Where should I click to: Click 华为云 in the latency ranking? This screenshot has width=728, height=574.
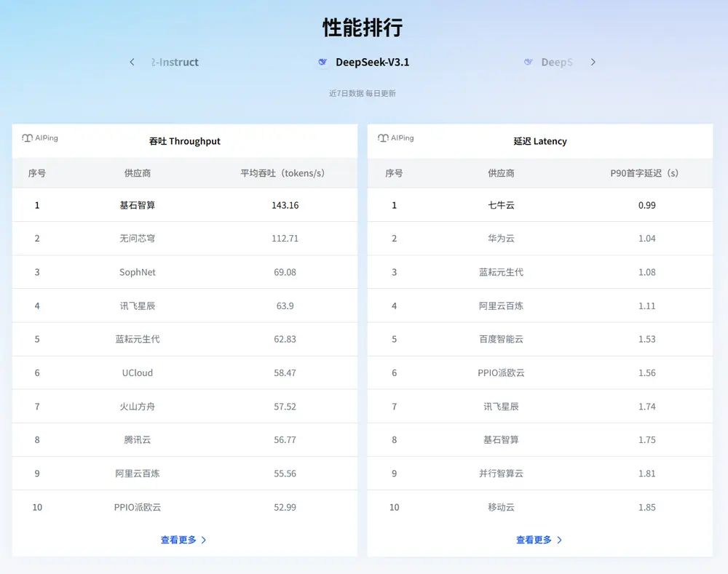(x=501, y=239)
